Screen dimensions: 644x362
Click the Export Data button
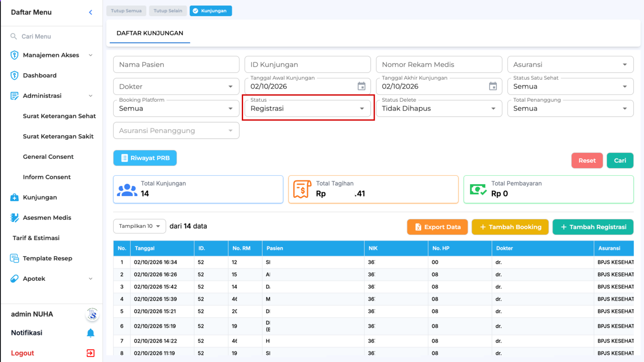(x=438, y=227)
